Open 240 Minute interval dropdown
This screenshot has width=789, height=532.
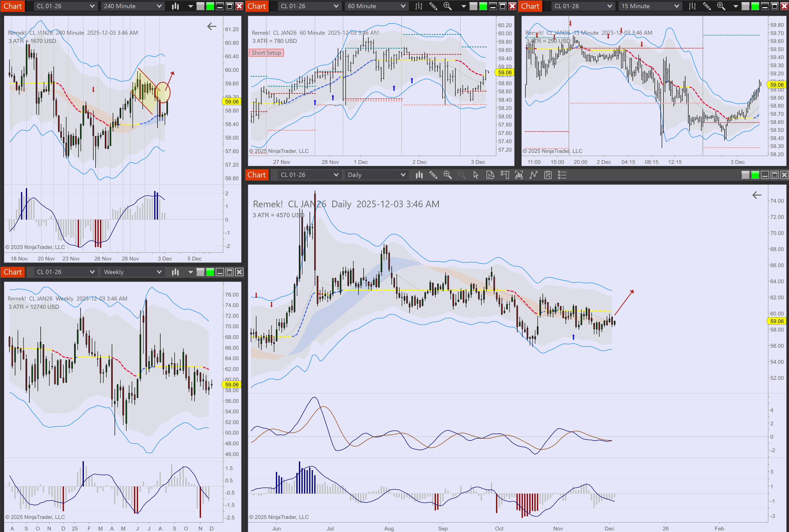[x=132, y=6]
